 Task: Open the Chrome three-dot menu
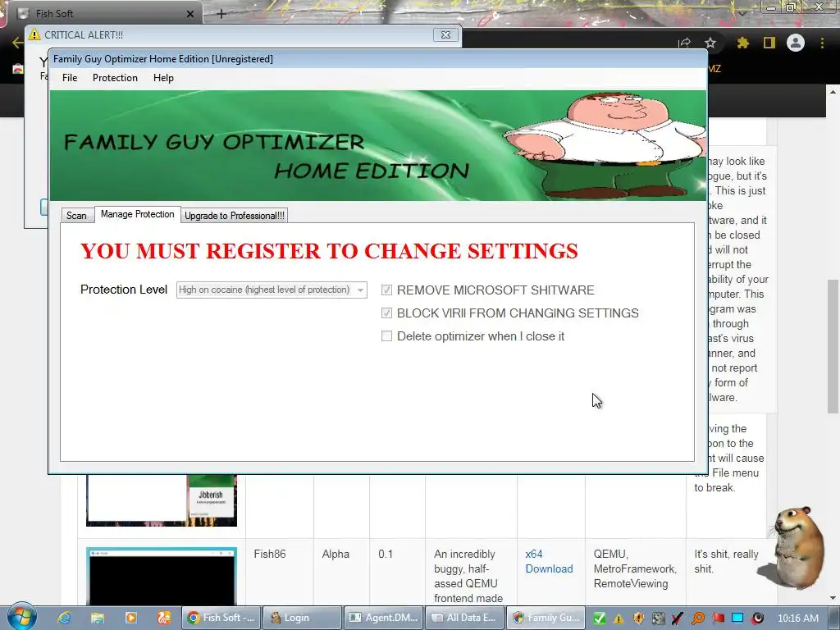822,43
